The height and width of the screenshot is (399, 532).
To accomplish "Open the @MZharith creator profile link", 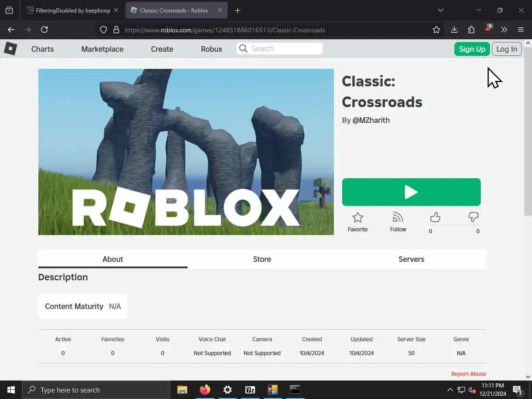I will pyautogui.click(x=371, y=120).
